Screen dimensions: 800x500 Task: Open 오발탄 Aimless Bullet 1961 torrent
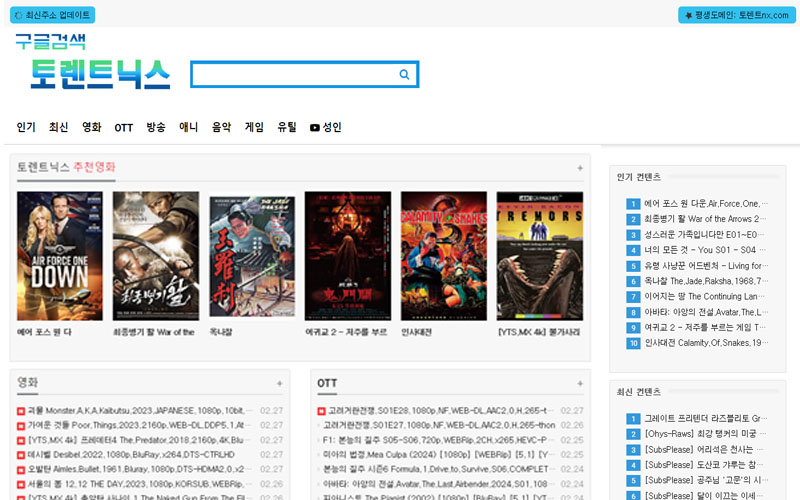click(139, 469)
